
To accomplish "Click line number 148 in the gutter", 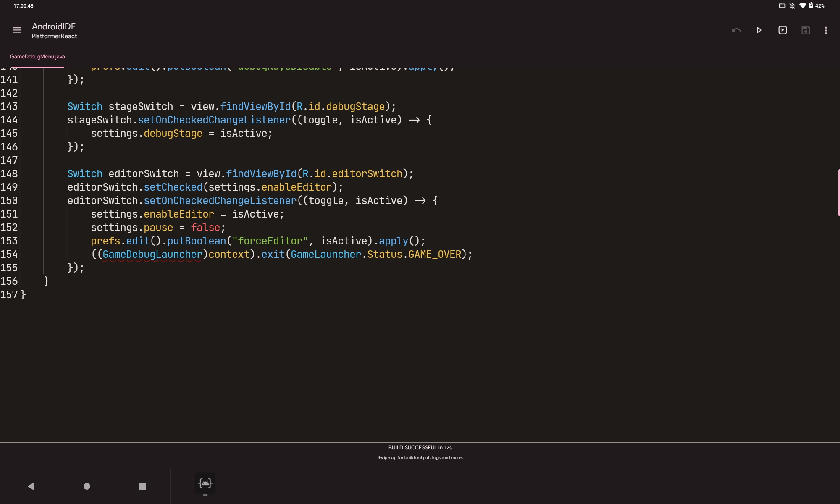I will pos(9,173).
